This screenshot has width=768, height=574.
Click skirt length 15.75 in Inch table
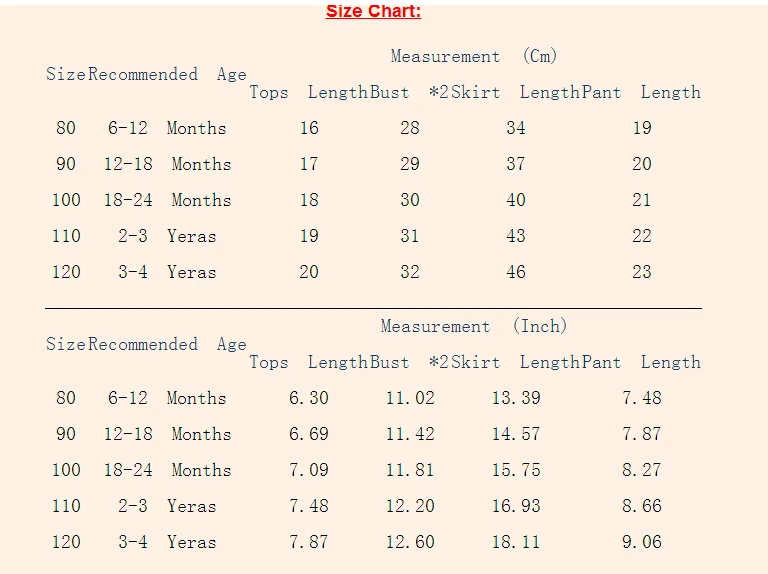516,470
